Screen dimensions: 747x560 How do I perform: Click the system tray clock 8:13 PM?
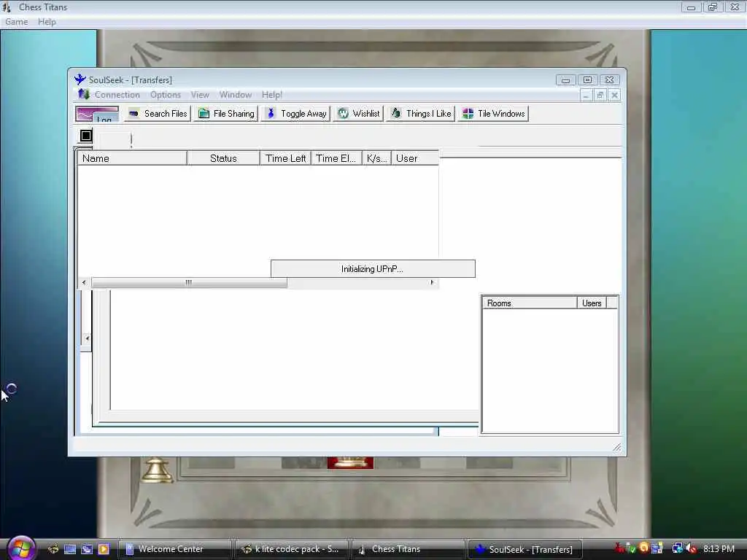[x=719, y=549]
